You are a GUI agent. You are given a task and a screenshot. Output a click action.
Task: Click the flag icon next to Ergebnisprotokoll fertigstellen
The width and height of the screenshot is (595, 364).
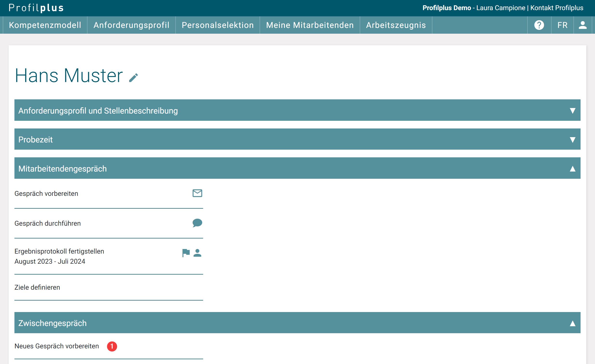pos(186,253)
